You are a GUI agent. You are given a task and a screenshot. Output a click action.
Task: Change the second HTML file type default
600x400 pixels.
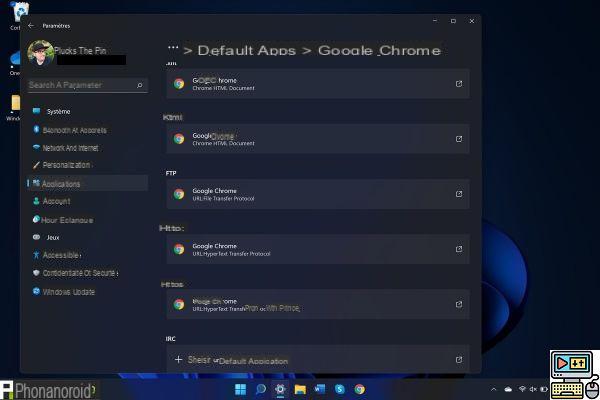click(318, 139)
